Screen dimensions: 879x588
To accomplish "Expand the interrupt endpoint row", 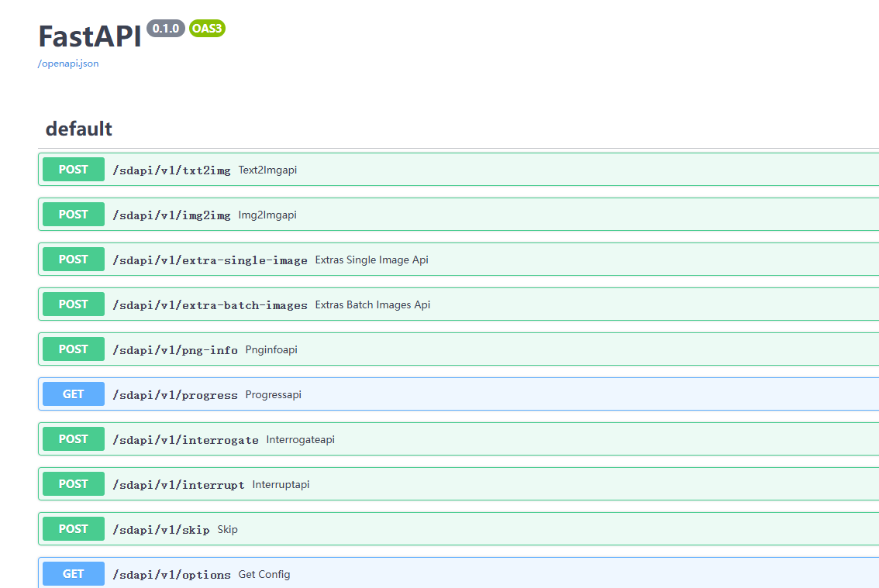I will click(459, 483).
